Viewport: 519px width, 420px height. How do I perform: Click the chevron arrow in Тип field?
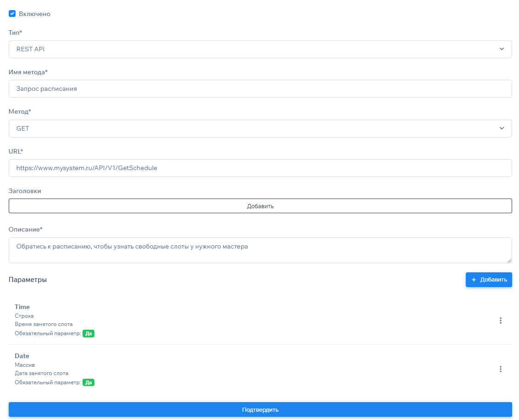(x=502, y=49)
